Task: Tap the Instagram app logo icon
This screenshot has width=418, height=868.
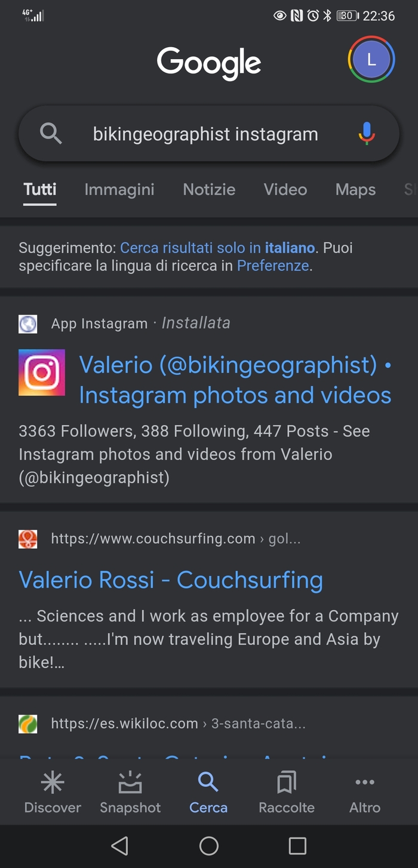Action: 42,373
